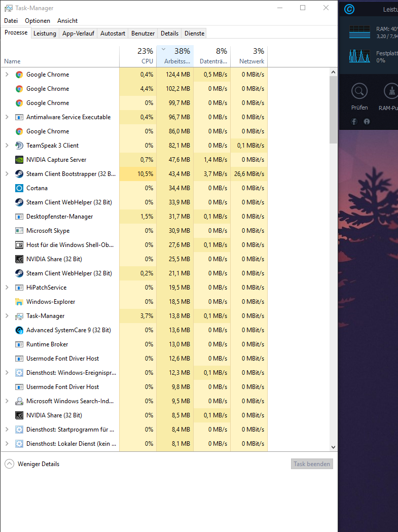Click the Windows-Explorer folder icon
Screen dimensions: 398x532
coord(19,302)
